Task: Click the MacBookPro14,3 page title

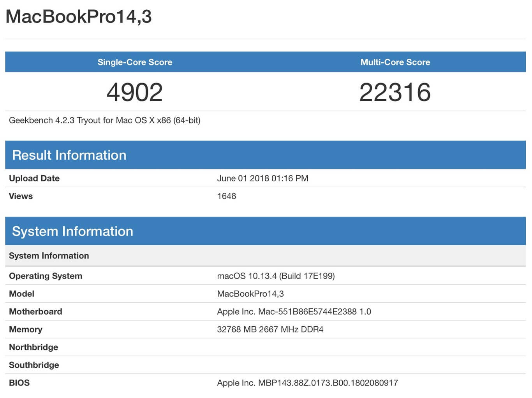Action: point(78,17)
